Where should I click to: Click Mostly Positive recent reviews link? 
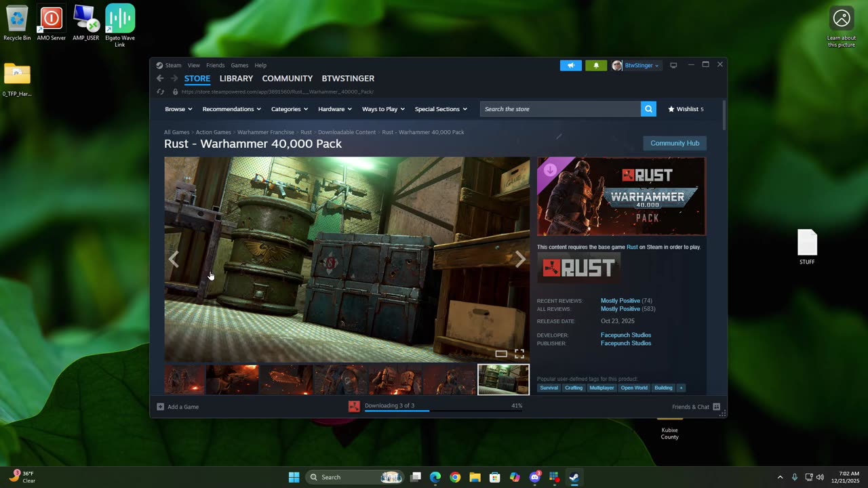pos(620,301)
